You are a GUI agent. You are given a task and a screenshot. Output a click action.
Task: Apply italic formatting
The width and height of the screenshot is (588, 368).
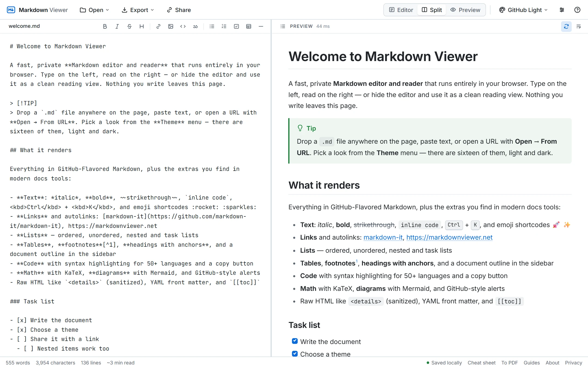(117, 26)
